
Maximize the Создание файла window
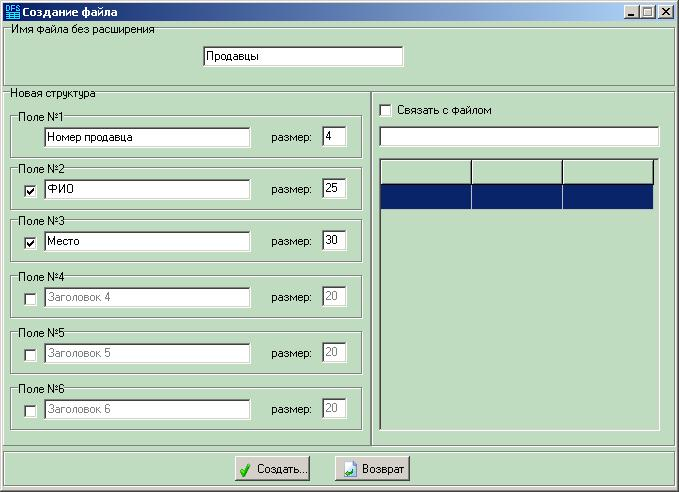tap(646, 12)
